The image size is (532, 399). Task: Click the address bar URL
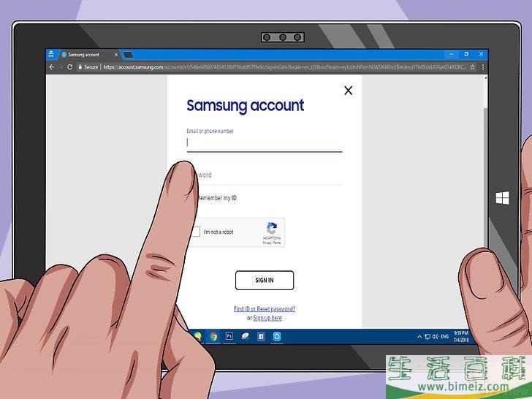(x=285, y=67)
